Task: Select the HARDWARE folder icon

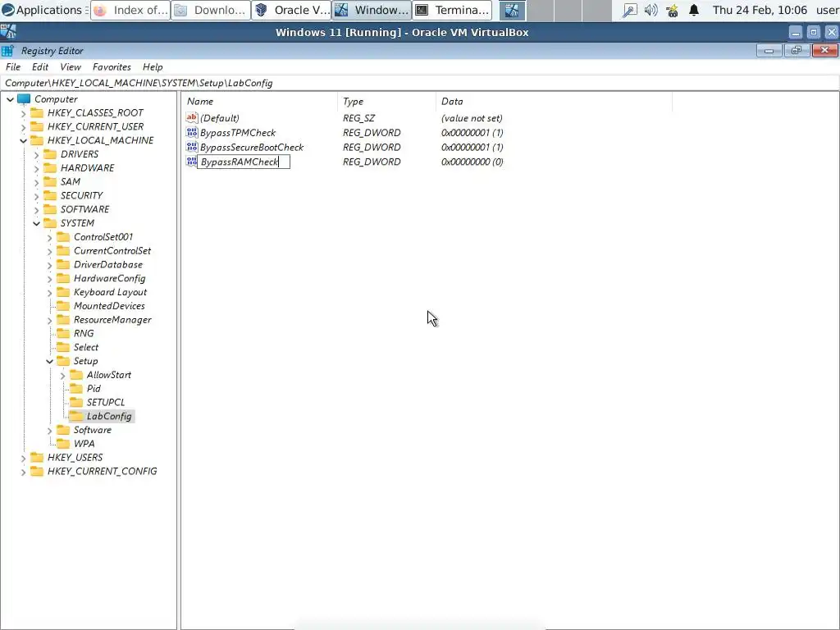Action: pyautogui.click(x=50, y=167)
